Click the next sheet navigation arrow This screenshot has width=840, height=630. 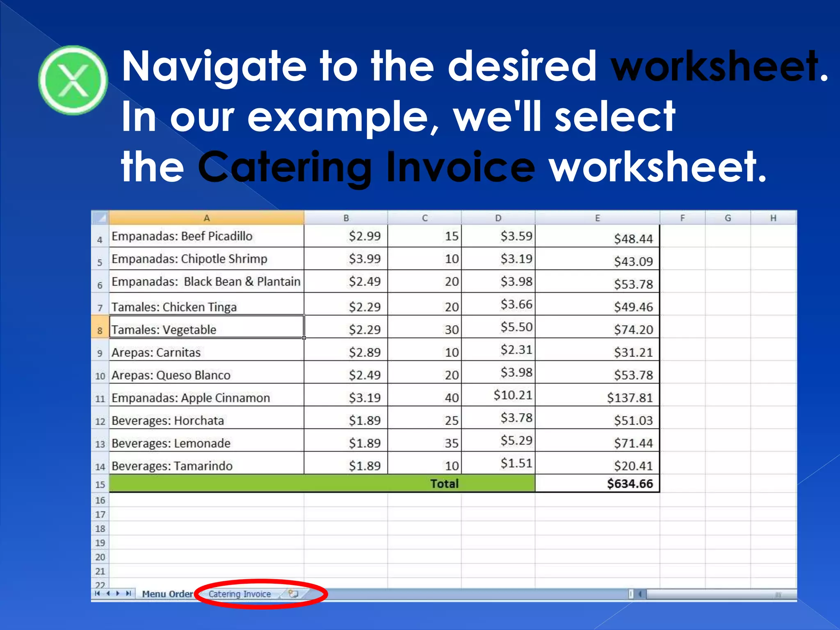(118, 593)
